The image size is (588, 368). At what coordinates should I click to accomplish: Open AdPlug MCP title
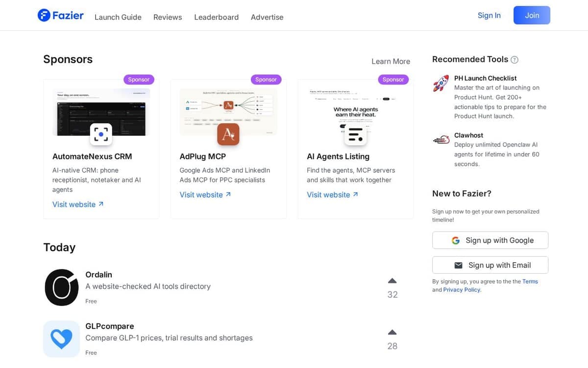[x=203, y=157]
